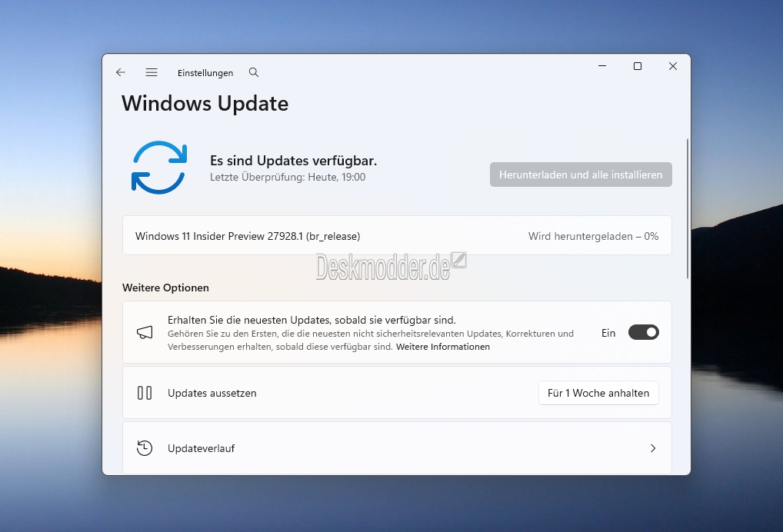Click the Erhalten Sie die neuesten Updates title
The image size is (783, 532).
(x=312, y=320)
